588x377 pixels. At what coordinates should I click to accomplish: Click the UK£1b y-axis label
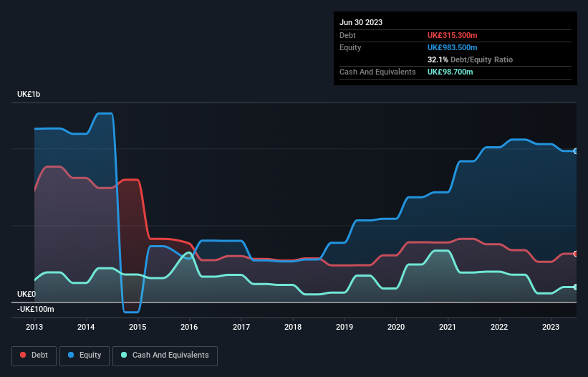tap(29, 94)
